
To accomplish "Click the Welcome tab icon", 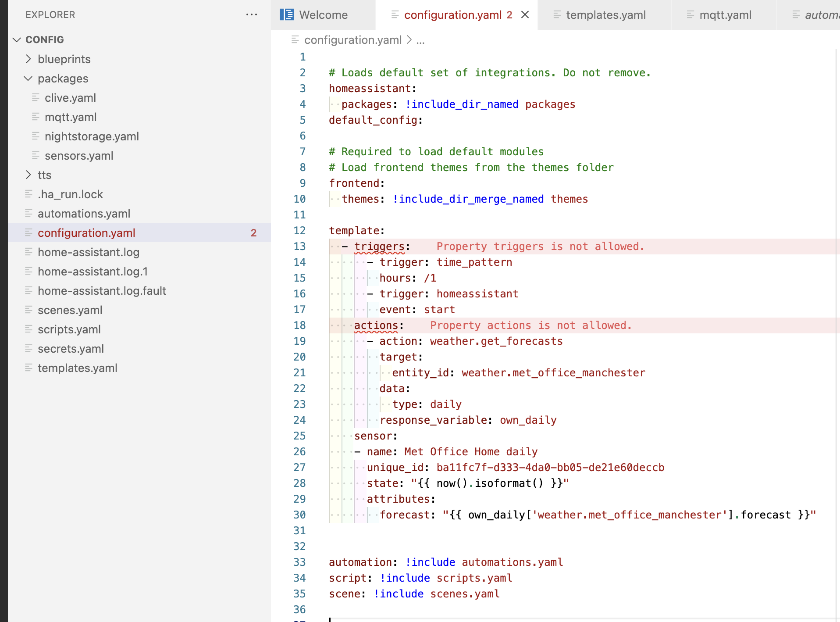I will [287, 15].
